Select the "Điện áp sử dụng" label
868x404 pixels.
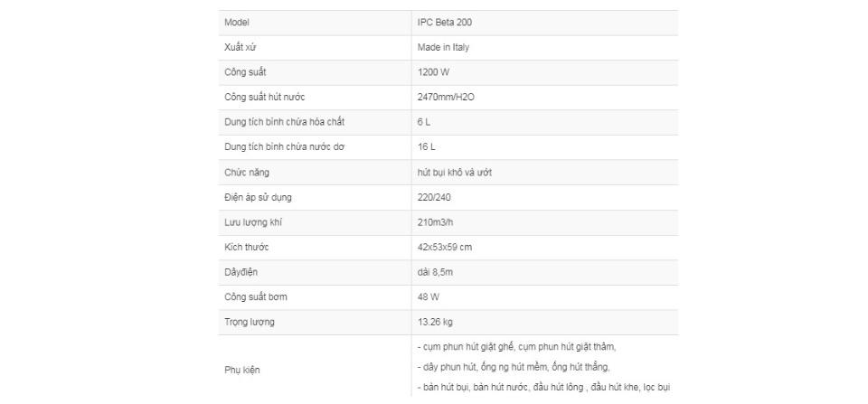258,197
